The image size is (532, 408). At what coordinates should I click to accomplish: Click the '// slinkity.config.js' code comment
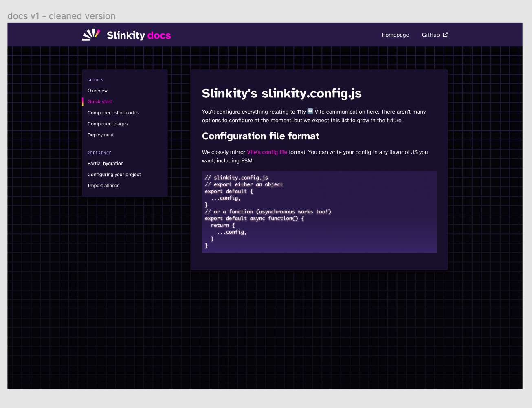click(x=236, y=178)
